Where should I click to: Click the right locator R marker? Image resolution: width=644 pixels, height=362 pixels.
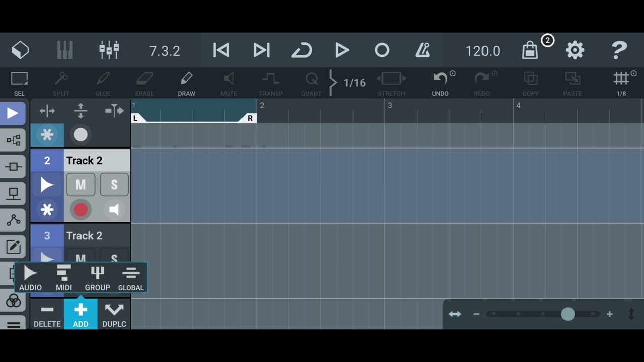249,118
